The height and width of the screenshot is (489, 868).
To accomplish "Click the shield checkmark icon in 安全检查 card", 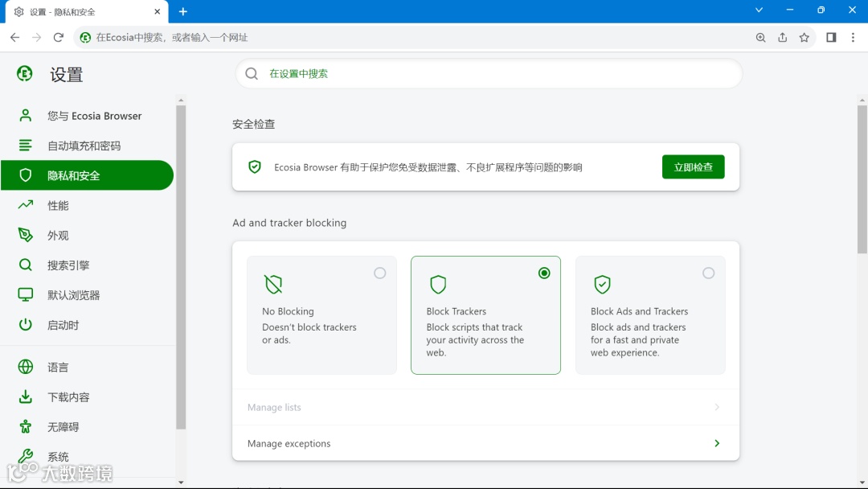I will coord(255,166).
